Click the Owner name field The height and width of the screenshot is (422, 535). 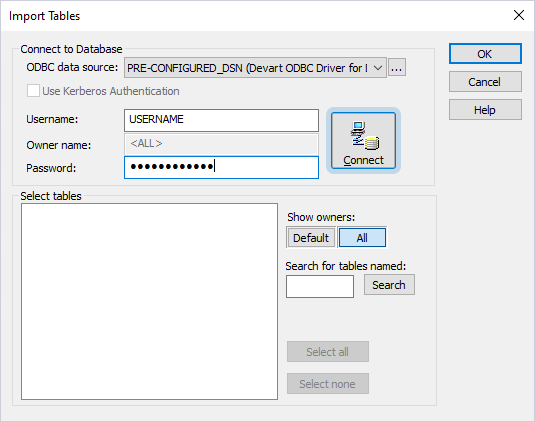pos(221,144)
